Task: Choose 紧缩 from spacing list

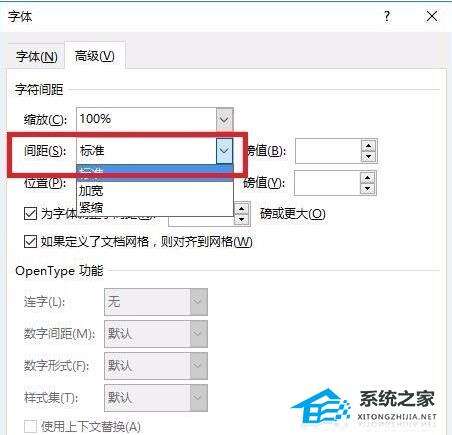Action: tap(91, 207)
